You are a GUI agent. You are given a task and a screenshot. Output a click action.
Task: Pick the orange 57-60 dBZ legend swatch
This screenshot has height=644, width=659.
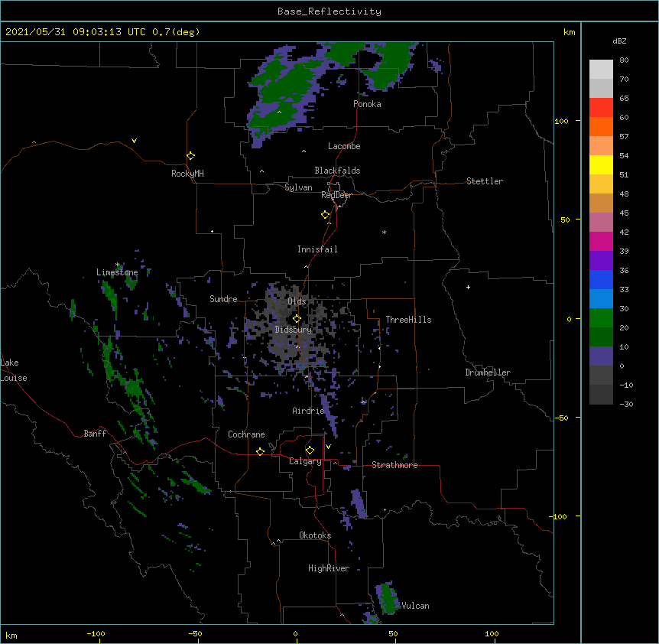tap(601, 126)
